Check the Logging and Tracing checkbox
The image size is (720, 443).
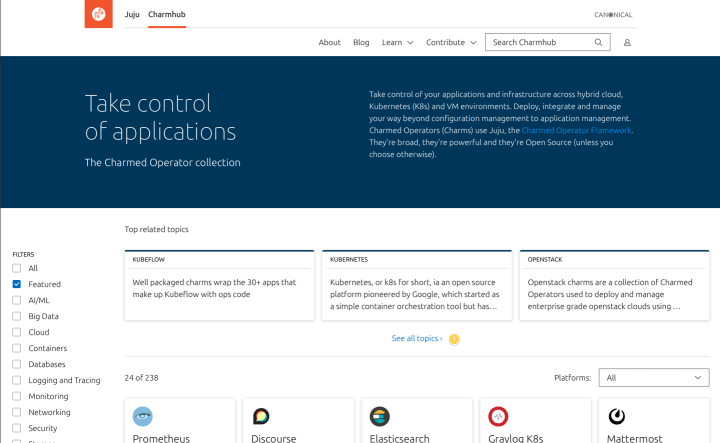point(17,381)
